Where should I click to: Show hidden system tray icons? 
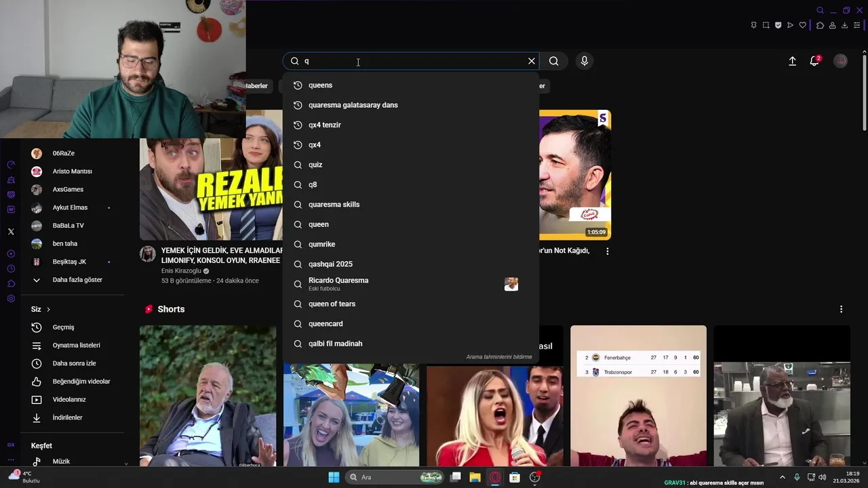click(782, 477)
